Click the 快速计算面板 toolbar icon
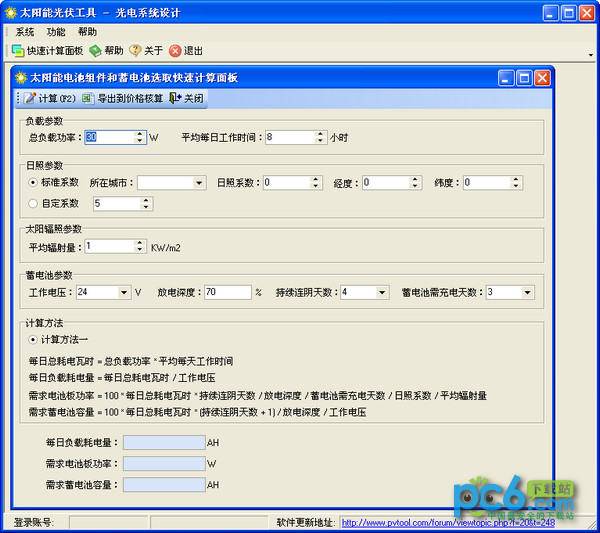Image resolution: width=600 pixels, height=533 pixels. tap(18, 50)
